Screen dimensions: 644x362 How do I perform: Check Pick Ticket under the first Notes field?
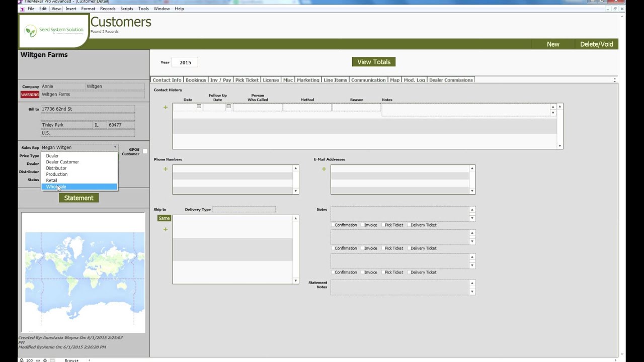pos(383,225)
